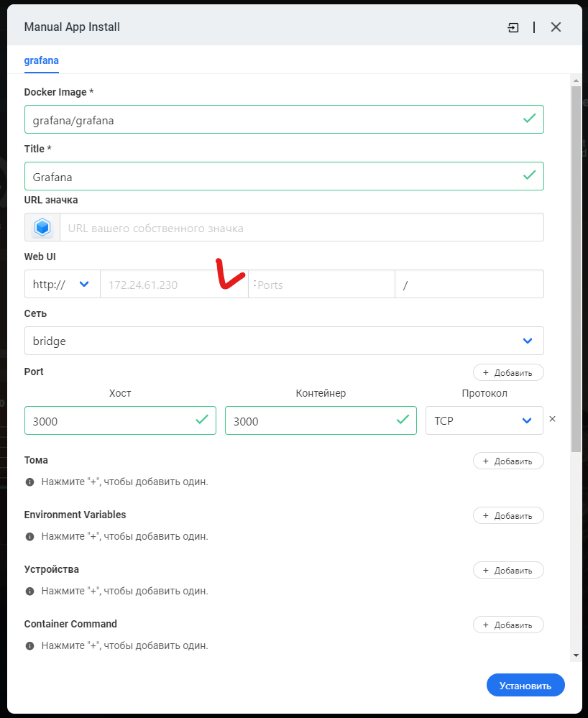This screenshot has height=718, width=588.
Task: Click the Web UI Ports input field
Action: point(323,285)
